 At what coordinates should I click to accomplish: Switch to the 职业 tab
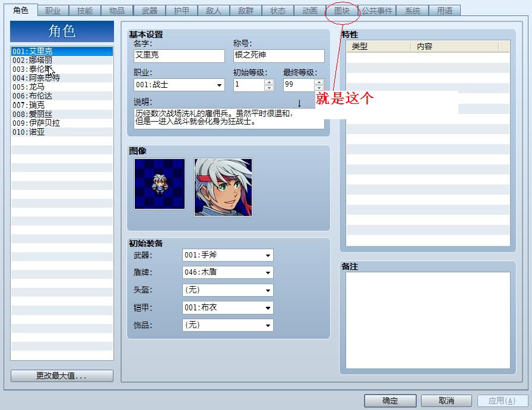(53, 11)
